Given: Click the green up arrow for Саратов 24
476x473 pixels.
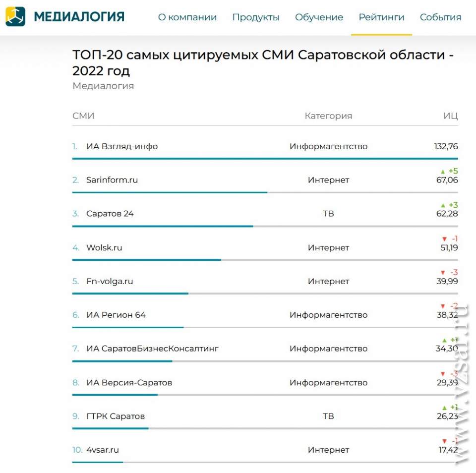Looking at the screenshot, I should click(443, 206).
